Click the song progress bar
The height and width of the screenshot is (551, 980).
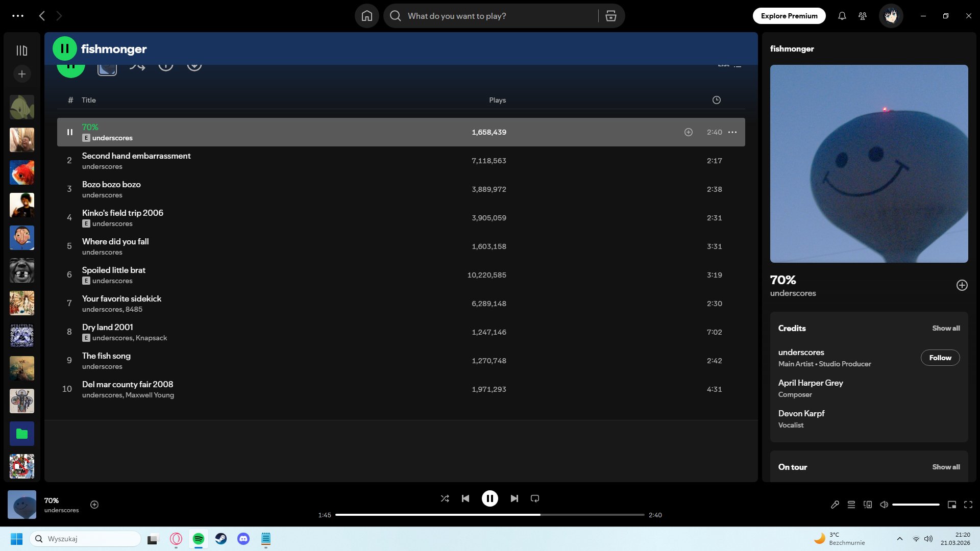coord(490,515)
